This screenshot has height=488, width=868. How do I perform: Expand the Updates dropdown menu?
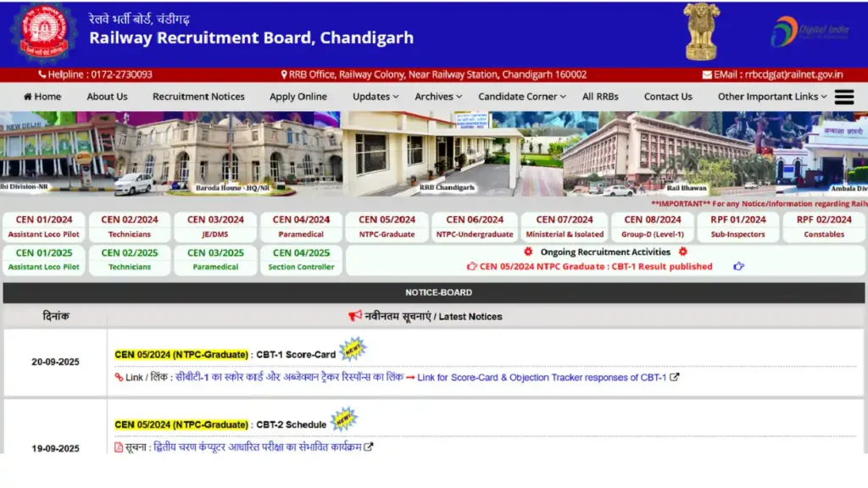click(x=376, y=97)
